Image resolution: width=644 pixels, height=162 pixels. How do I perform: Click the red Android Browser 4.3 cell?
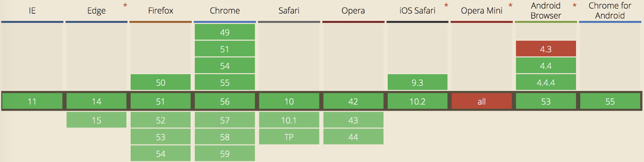click(x=546, y=49)
